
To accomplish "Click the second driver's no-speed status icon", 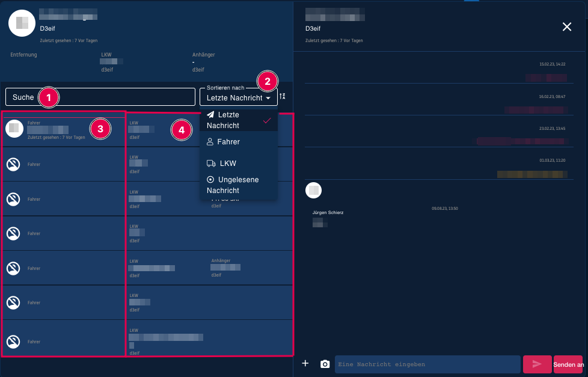I will pyautogui.click(x=14, y=164).
